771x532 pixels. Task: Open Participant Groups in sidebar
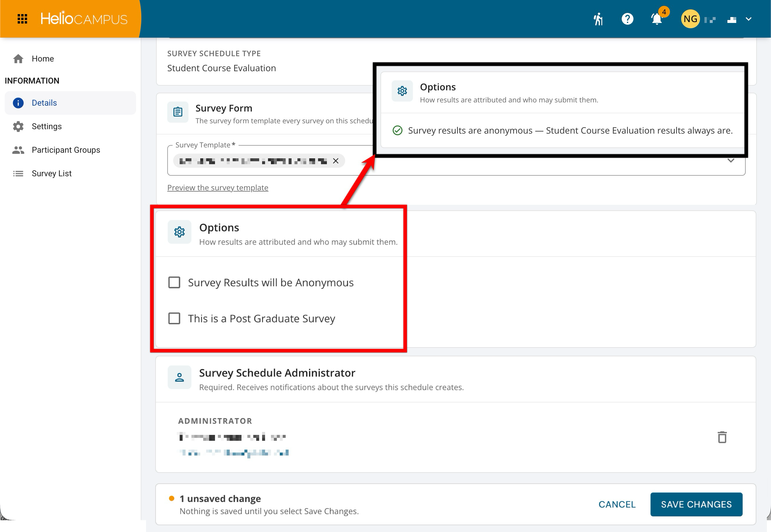pyautogui.click(x=70, y=150)
